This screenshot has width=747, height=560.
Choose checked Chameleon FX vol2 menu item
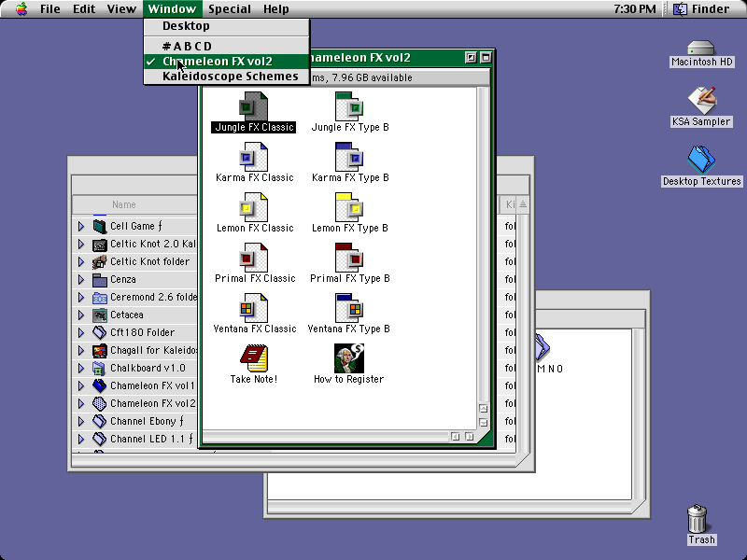(227, 62)
